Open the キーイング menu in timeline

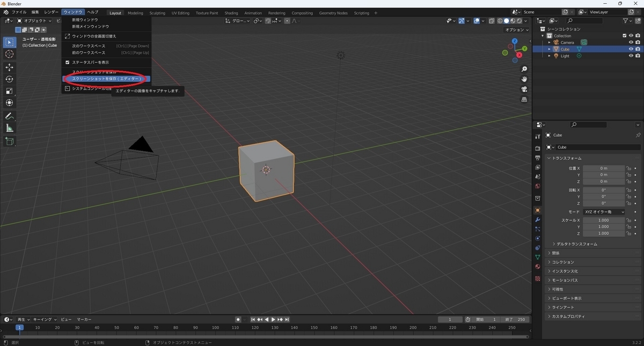coord(45,320)
